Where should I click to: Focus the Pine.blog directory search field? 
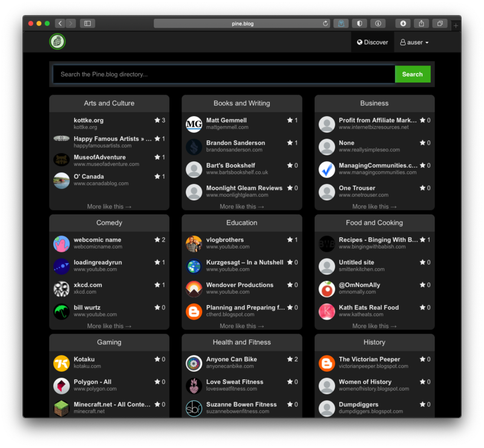[224, 74]
